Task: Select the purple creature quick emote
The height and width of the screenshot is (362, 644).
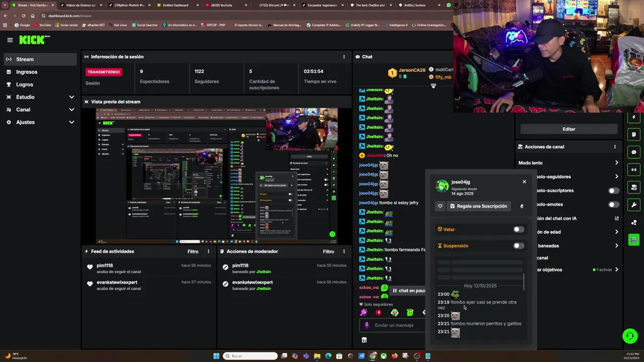Action: 363,313
